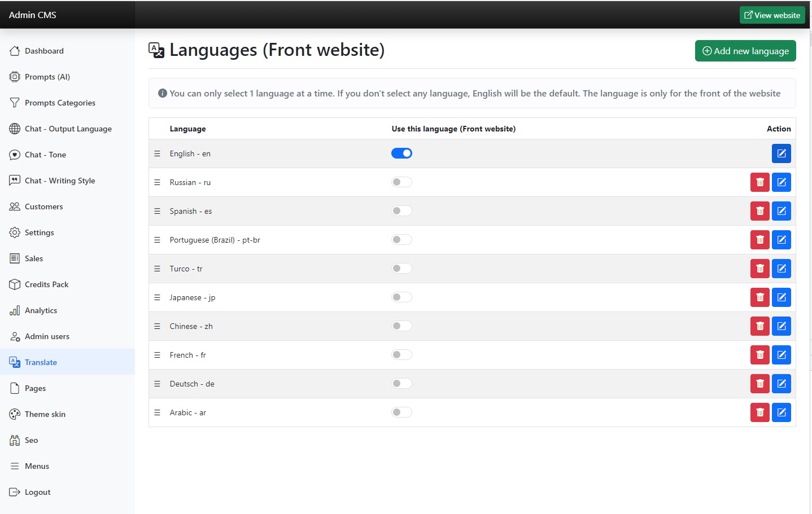Open edit for Arabic language
The height and width of the screenshot is (514, 812).
pos(781,412)
